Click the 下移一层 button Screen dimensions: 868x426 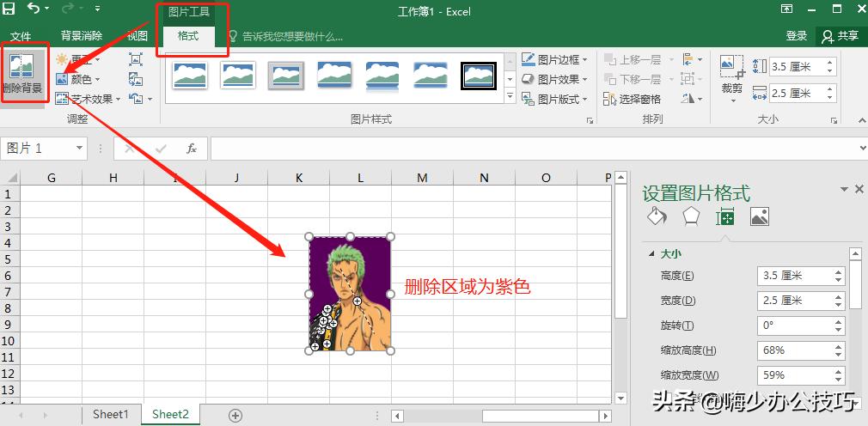(x=633, y=79)
